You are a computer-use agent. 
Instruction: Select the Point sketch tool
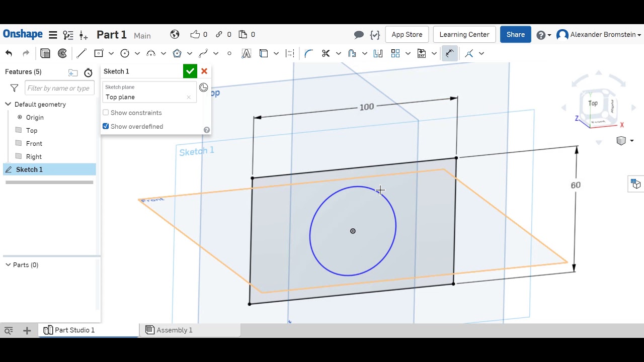[x=229, y=53]
